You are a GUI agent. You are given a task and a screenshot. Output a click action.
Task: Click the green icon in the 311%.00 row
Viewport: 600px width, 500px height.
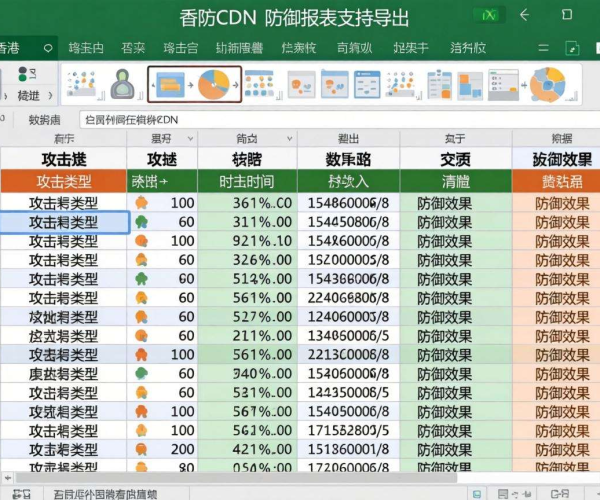coord(142,222)
